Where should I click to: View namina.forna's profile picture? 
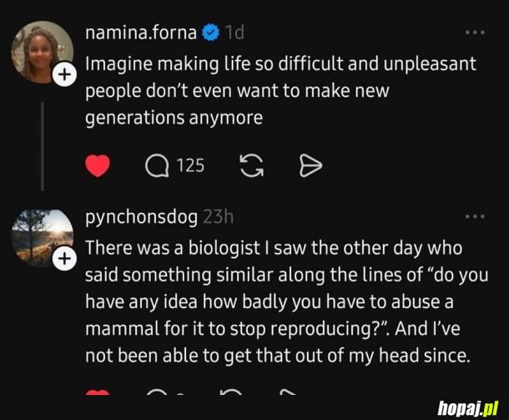42,52
